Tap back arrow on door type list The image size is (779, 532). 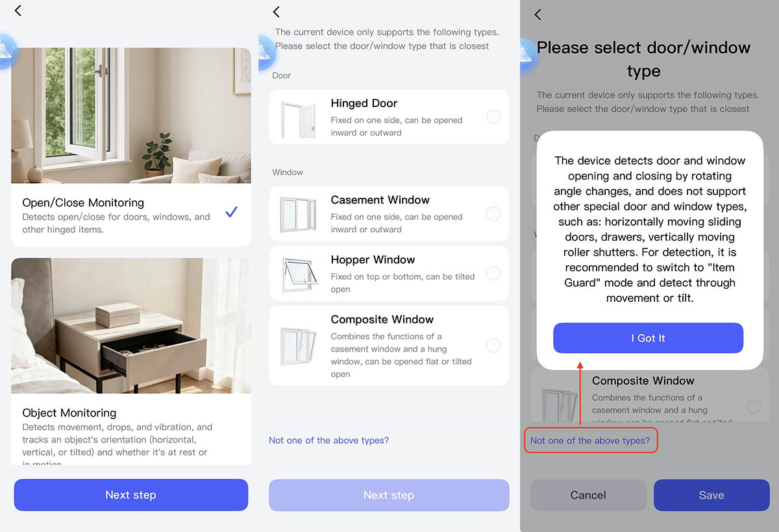(276, 12)
